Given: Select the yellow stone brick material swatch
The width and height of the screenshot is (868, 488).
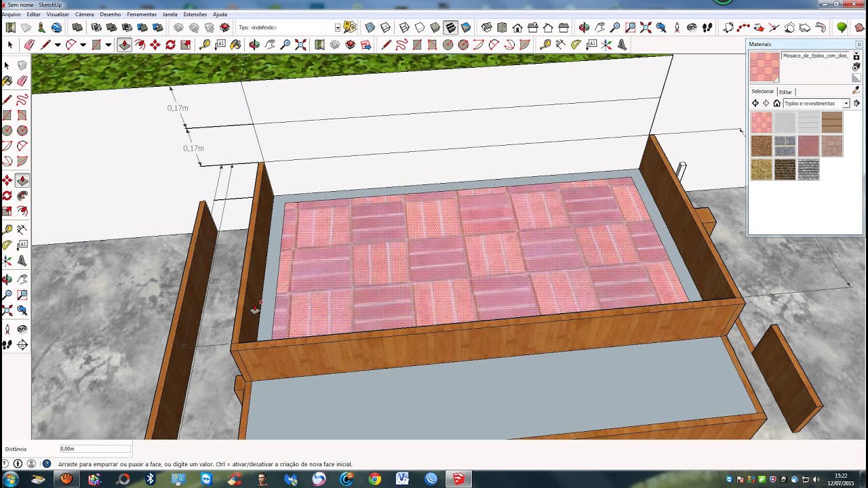Looking at the screenshot, I should (762, 169).
